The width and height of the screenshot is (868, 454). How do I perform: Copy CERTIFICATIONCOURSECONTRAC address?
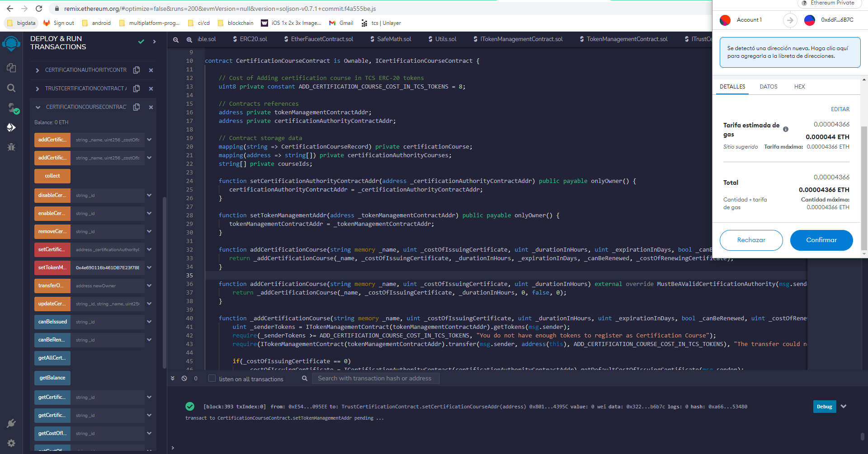tap(137, 107)
